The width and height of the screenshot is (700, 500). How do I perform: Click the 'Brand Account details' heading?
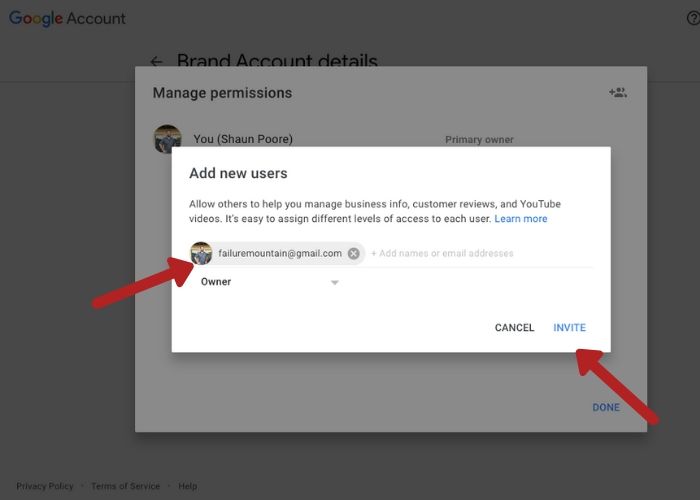tap(277, 60)
